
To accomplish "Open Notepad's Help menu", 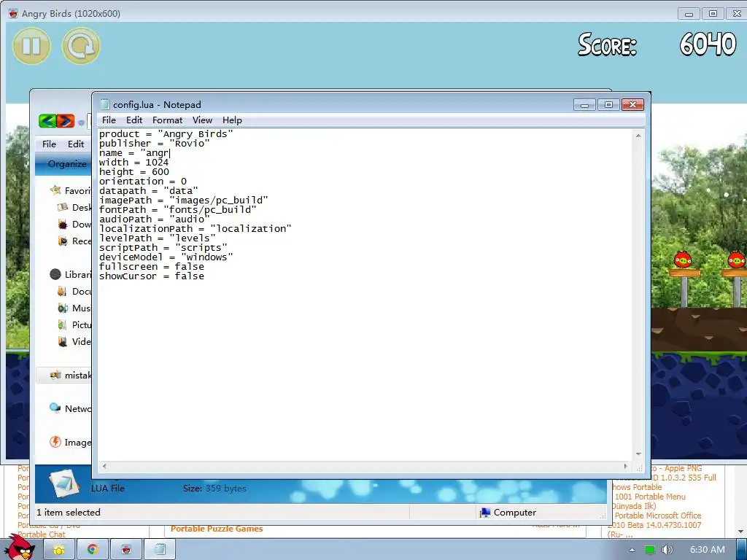I will coord(232,120).
